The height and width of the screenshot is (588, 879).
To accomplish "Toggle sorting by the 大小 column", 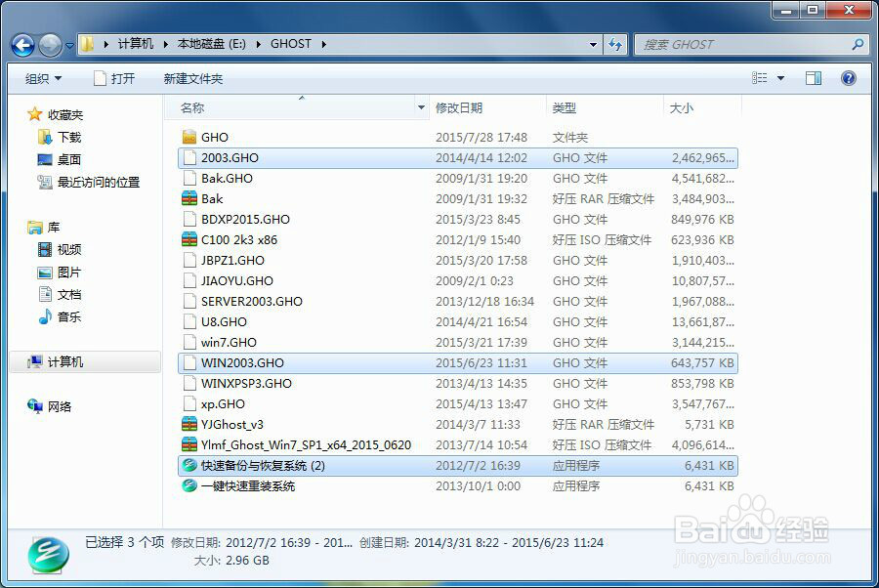I will (682, 107).
